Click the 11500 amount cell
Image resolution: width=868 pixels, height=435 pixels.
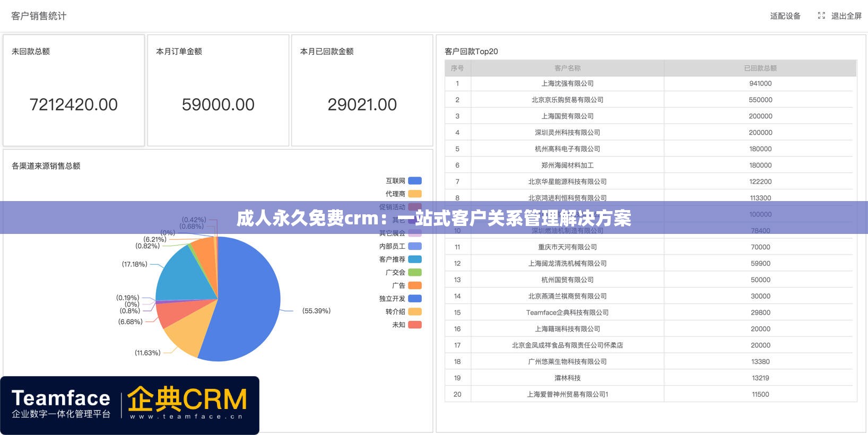[x=760, y=395]
